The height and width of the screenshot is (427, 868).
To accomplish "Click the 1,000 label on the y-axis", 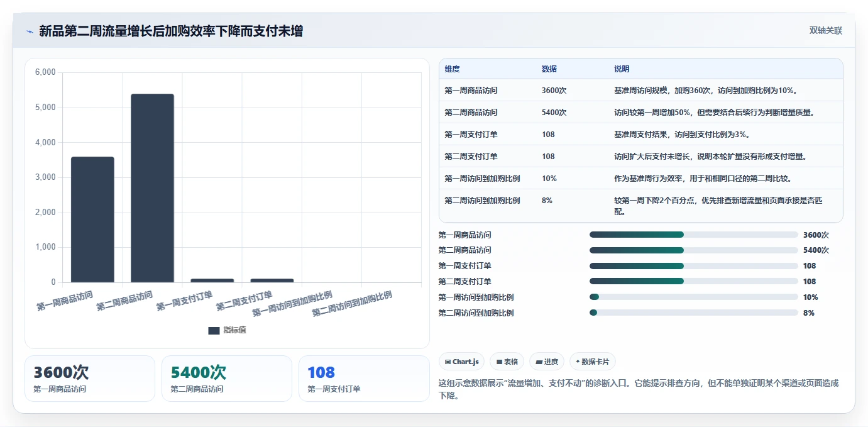I will point(45,247).
